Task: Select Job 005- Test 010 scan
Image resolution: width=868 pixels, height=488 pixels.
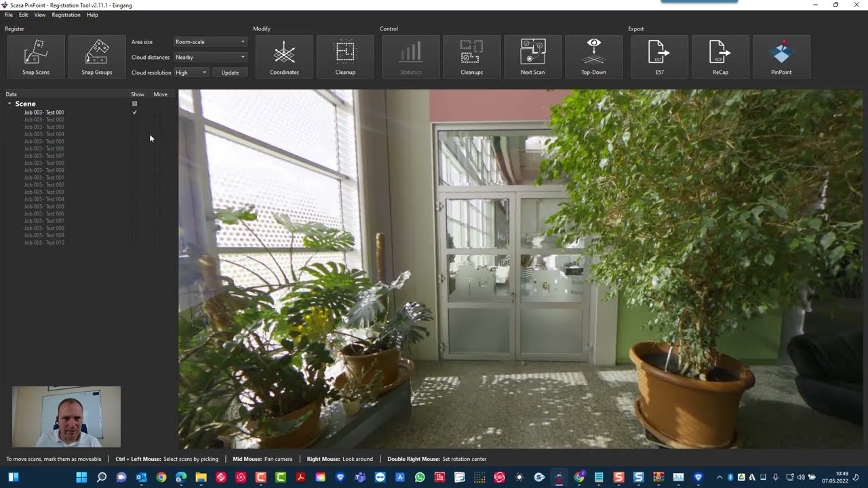Action: click(44, 243)
